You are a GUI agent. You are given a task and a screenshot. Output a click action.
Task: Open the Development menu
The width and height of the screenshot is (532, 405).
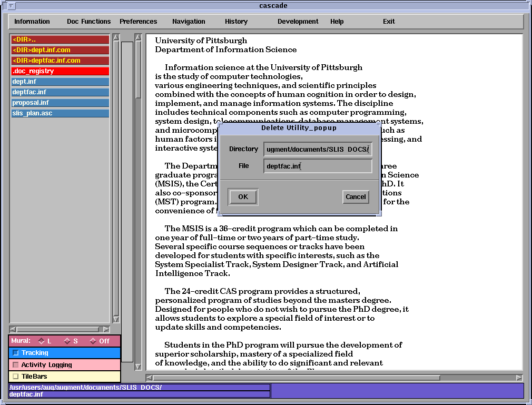pyautogui.click(x=298, y=22)
